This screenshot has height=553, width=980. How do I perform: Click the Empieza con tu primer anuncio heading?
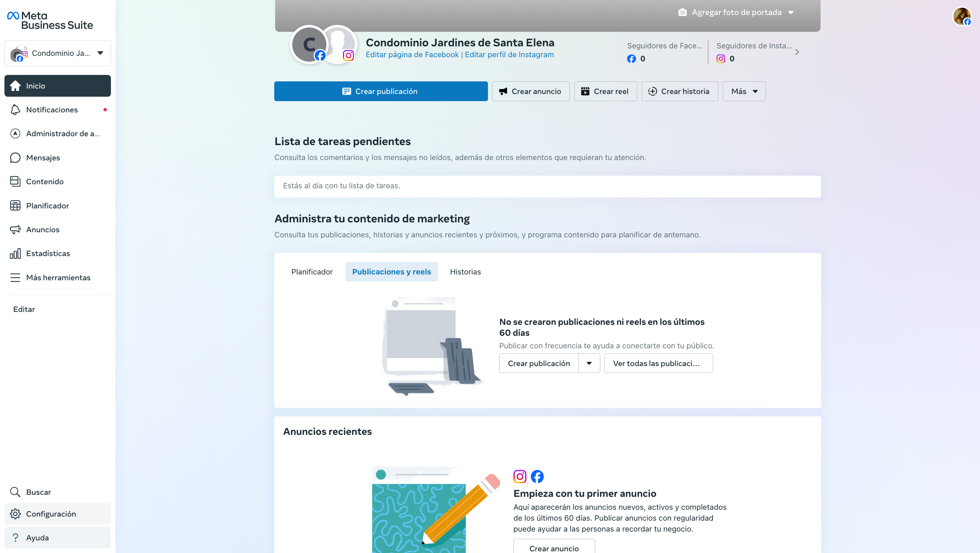tap(585, 493)
